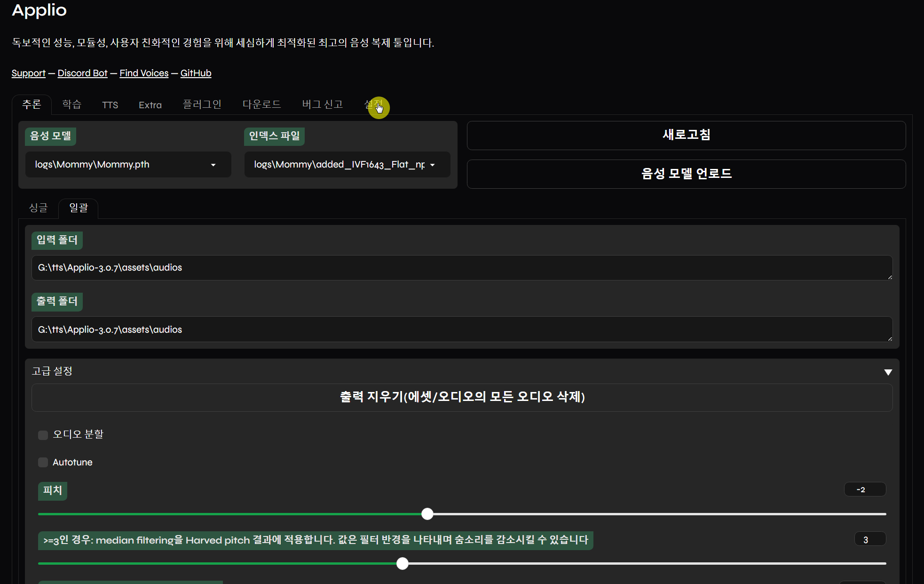Click the 피치 value number box

(864, 489)
